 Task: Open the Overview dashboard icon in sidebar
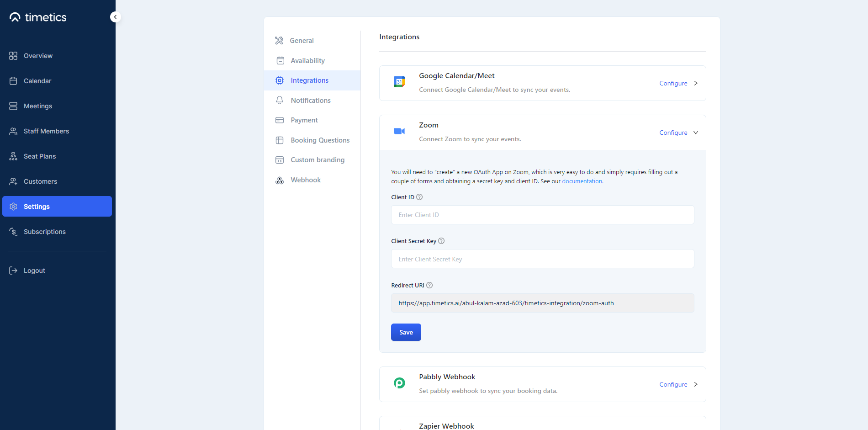coord(13,55)
